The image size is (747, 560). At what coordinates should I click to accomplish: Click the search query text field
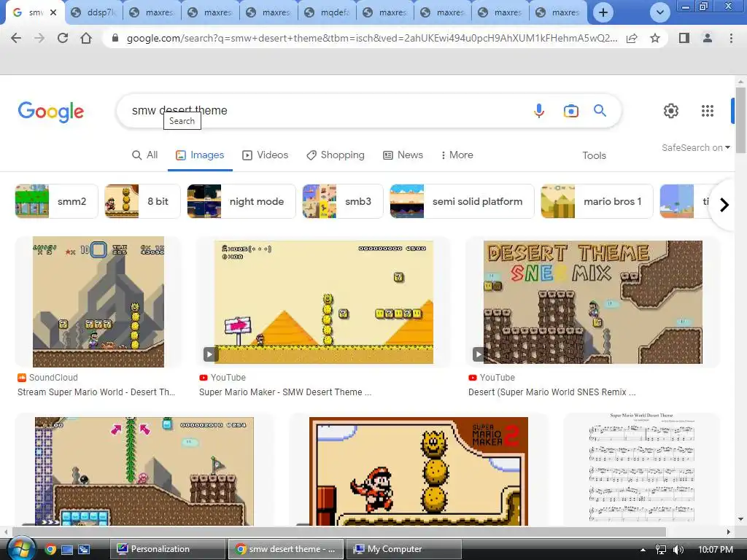(329, 111)
